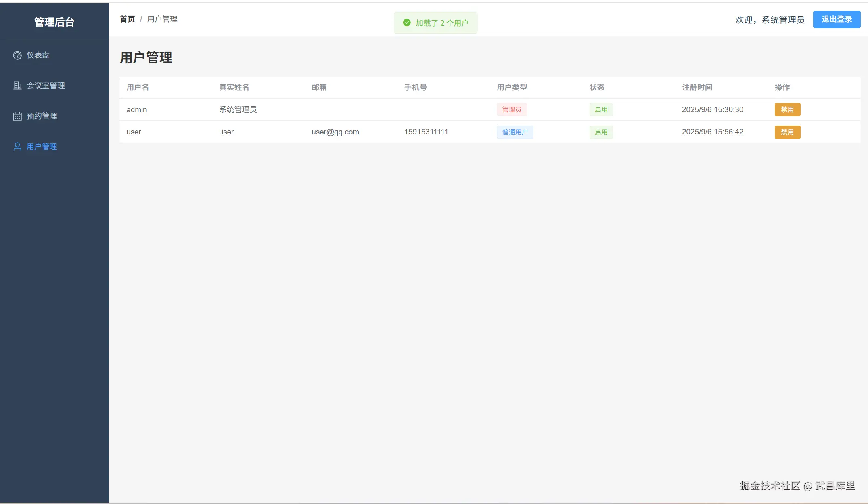Click the user@qq.com email cell
This screenshot has height=504, width=868.
coord(335,132)
